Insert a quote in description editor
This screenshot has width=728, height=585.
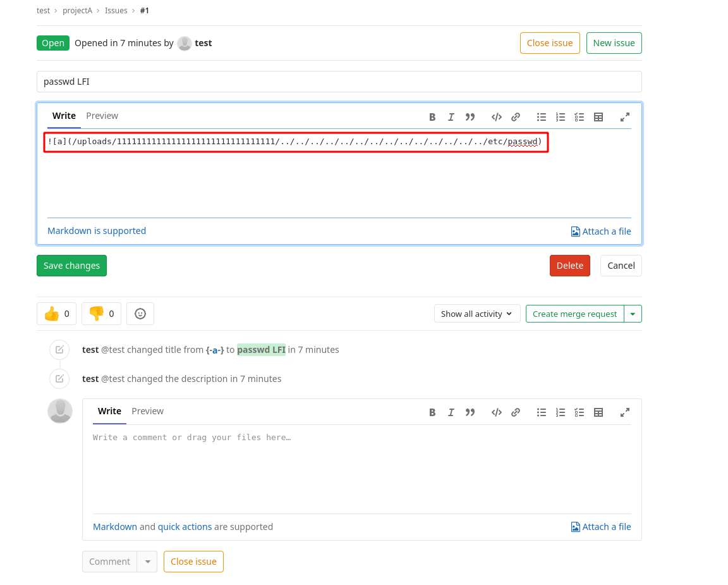coord(470,117)
